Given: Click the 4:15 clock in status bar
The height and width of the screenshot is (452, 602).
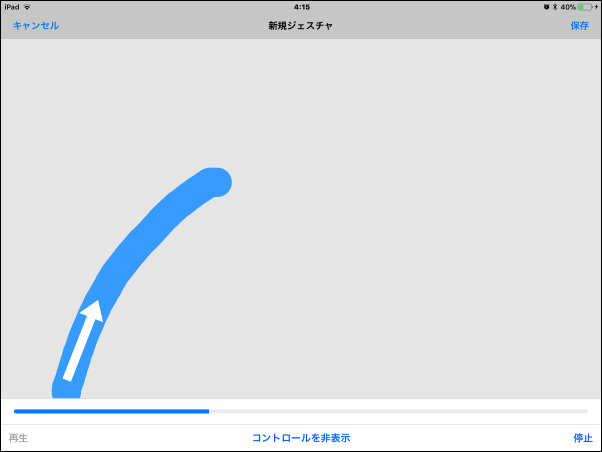Looking at the screenshot, I should (x=302, y=7).
